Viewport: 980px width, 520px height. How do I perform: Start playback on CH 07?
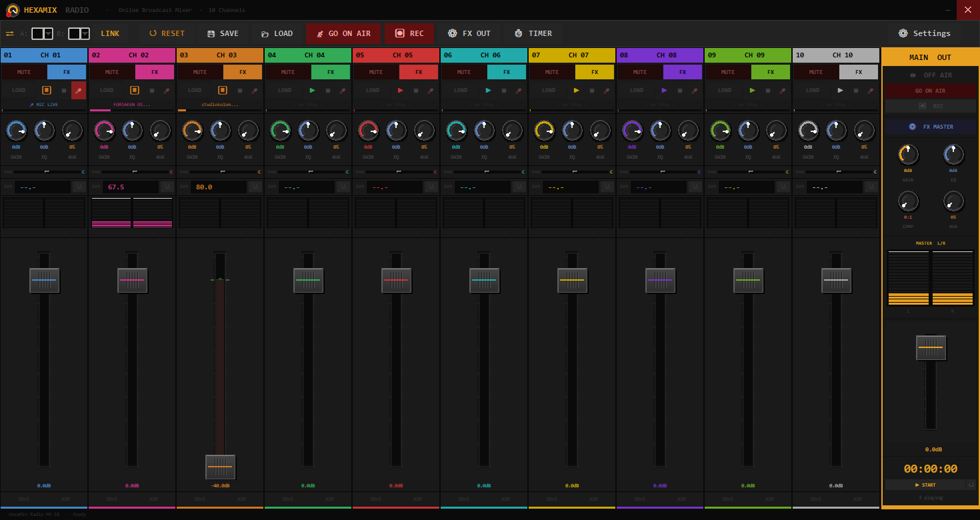[x=576, y=90]
